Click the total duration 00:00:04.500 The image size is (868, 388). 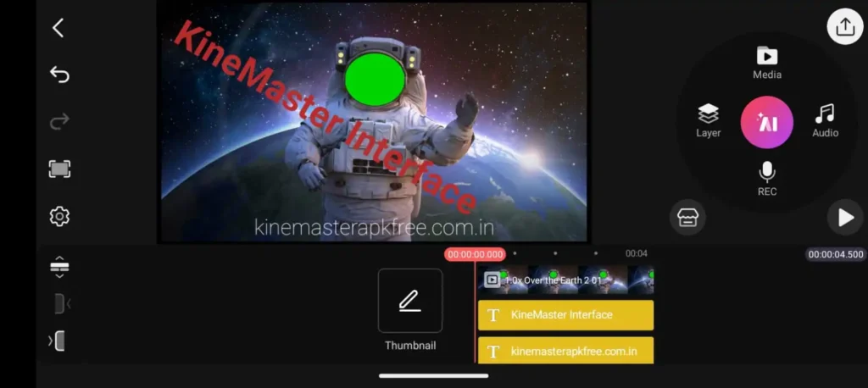(x=835, y=255)
